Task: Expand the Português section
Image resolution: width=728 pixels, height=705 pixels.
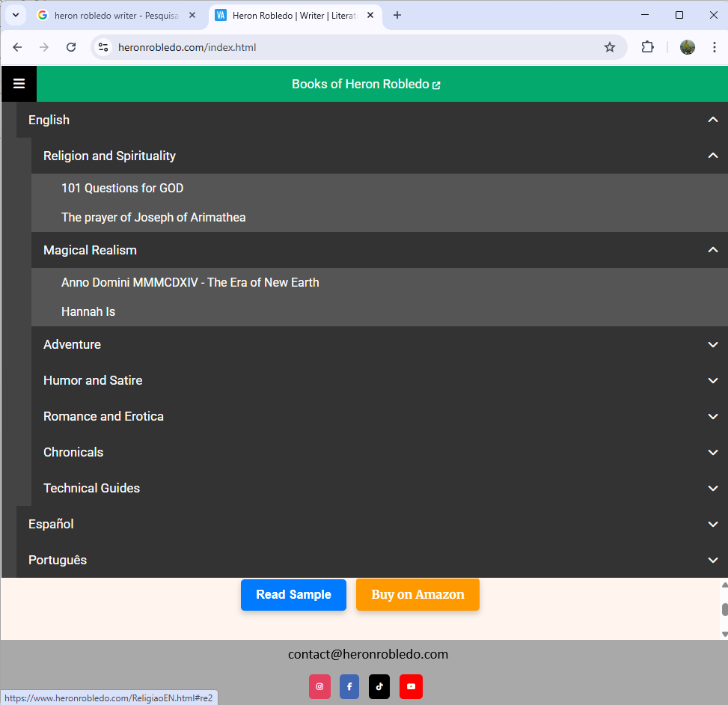Action: pyautogui.click(x=372, y=560)
